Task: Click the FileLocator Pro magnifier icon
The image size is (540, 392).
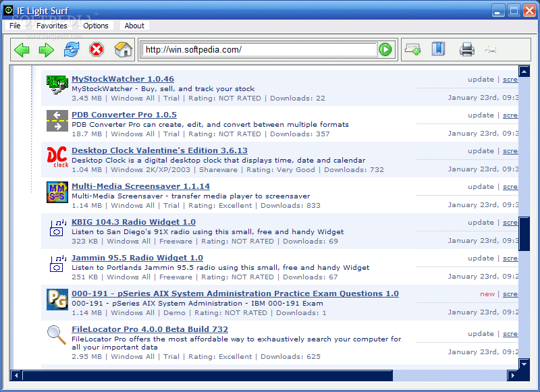Action: [x=57, y=335]
